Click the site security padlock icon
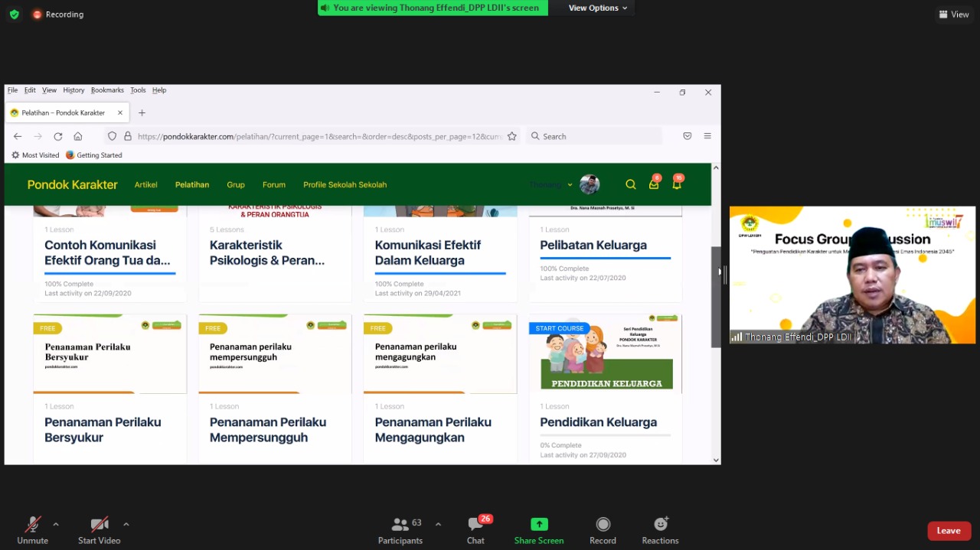This screenshot has height=550, width=980. pos(128,136)
